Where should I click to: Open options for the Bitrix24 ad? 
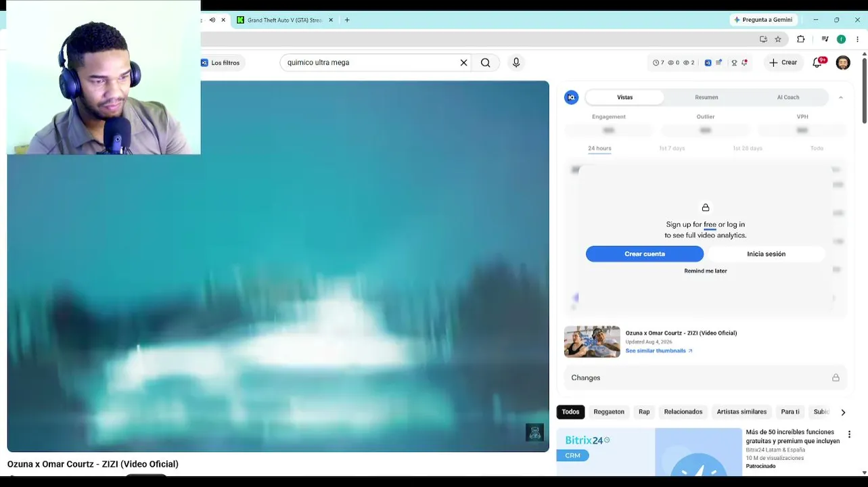849,434
